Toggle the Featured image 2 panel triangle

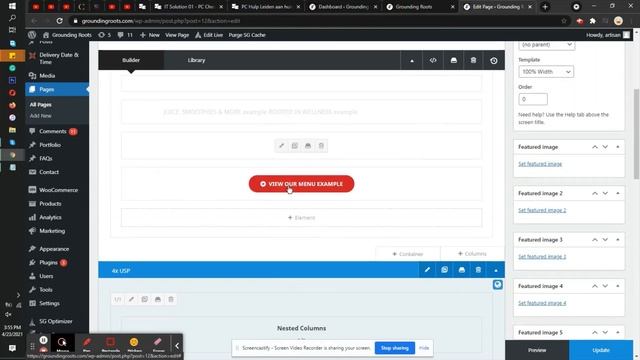(x=618, y=193)
